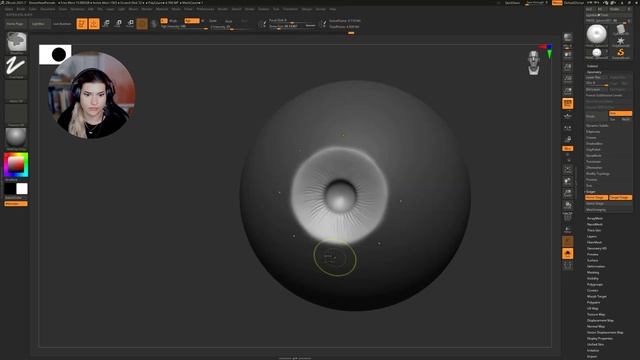Toggle Draw mode button

(x=94, y=24)
